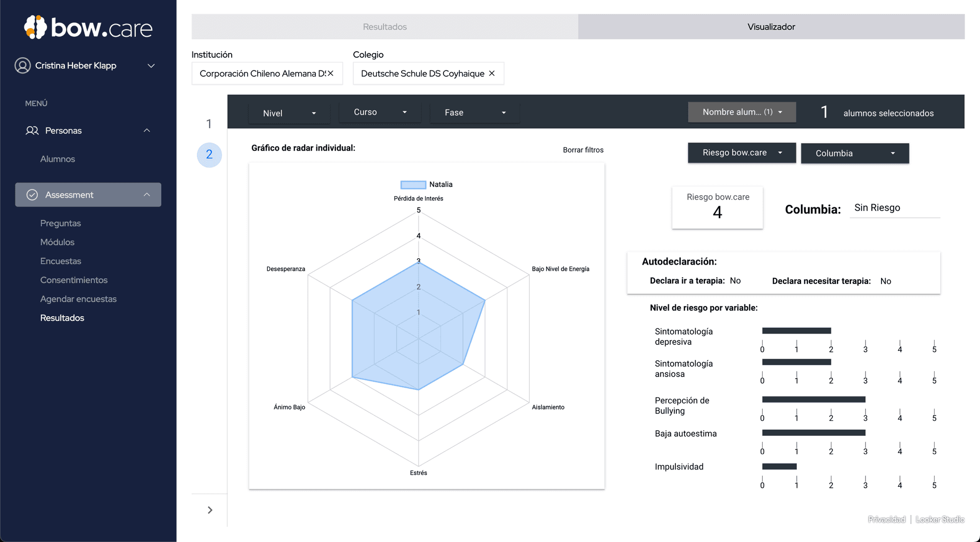Open the Curso dropdown
This screenshot has width=980, height=542.
(380, 112)
